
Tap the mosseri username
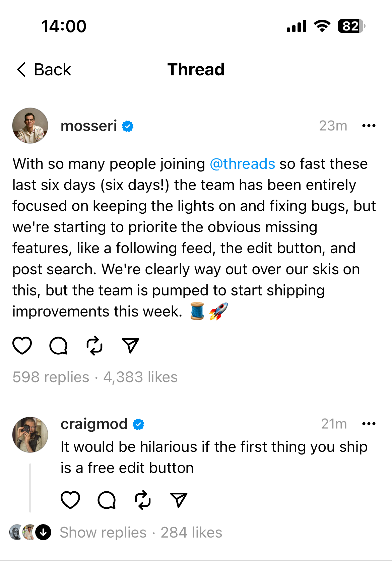tap(89, 126)
